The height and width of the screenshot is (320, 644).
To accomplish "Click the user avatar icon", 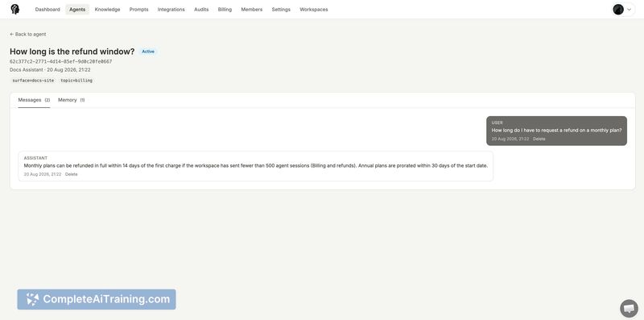I will tap(618, 10).
